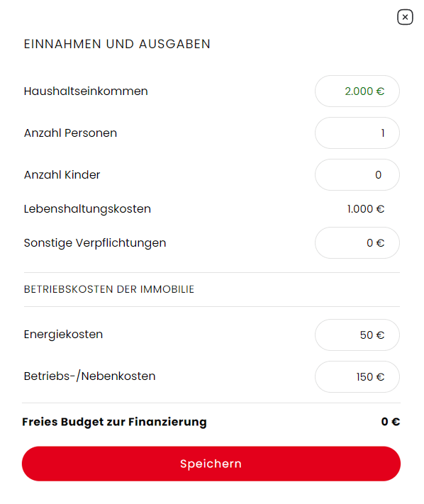
Task: Click the Freies Budget zur Finanzierung label
Action: click(114, 422)
